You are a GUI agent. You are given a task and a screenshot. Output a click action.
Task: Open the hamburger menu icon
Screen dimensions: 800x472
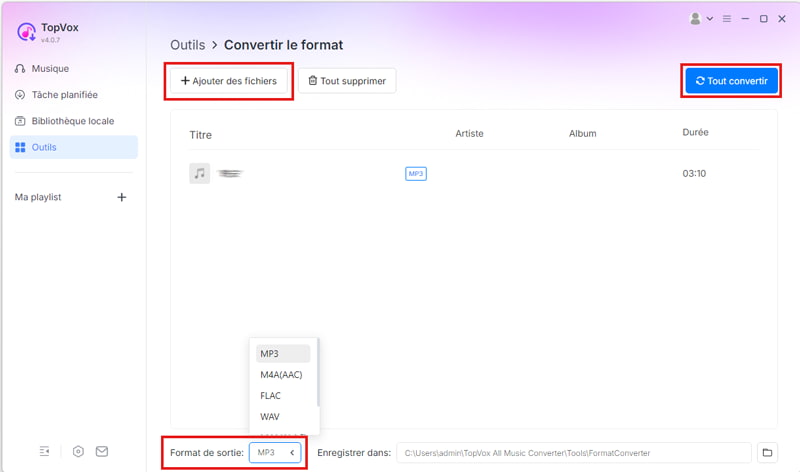tap(727, 19)
